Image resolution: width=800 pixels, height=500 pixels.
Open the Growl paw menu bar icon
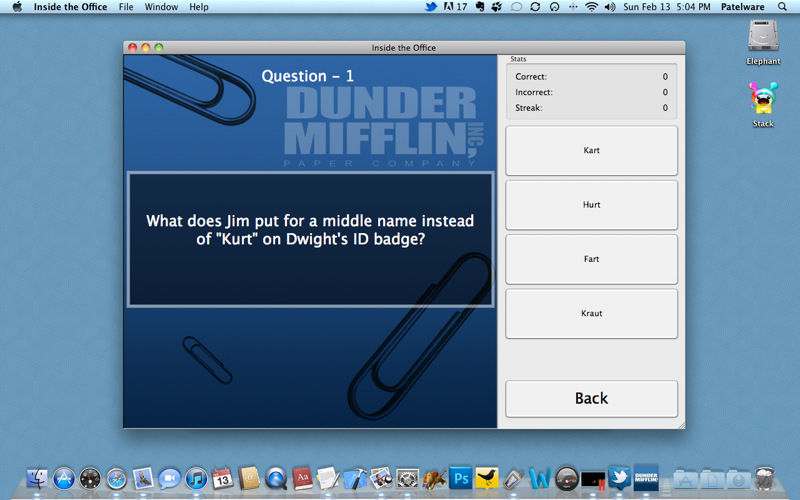tap(496, 7)
